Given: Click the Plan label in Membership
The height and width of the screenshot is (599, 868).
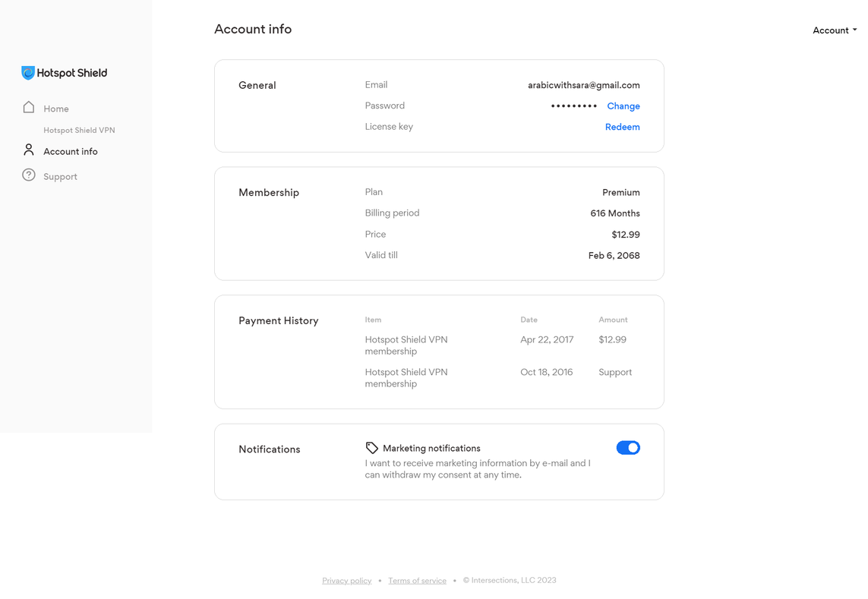Looking at the screenshot, I should pyautogui.click(x=374, y=192).
